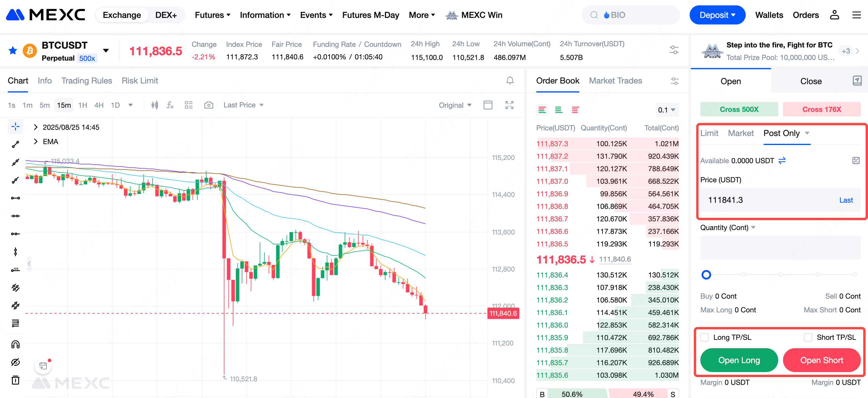
Task: Click the blue Deposit button
Action: (717, 15)
